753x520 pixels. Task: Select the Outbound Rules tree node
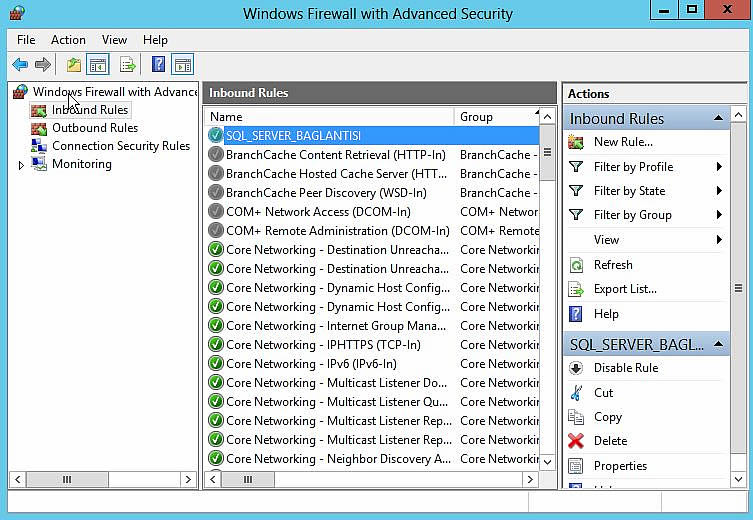click(x=94, y=128)
